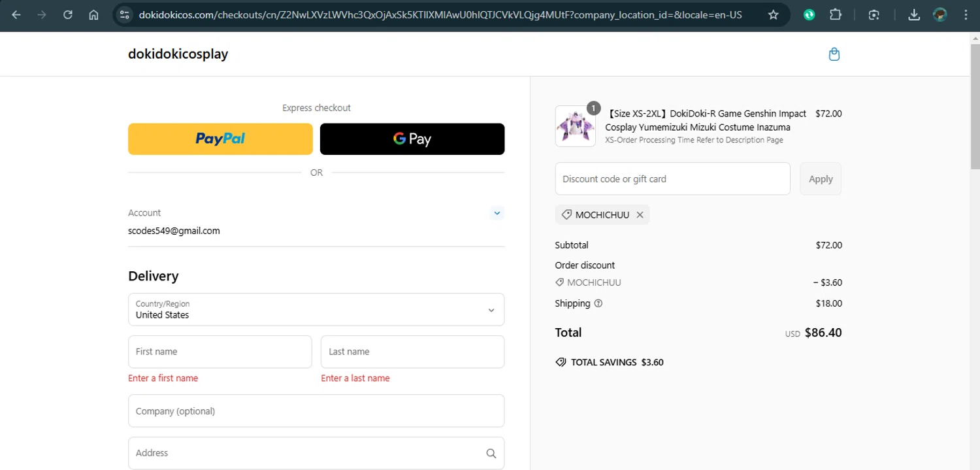The height and width of the screenshot is (470, 980).
Task: Click the address search magnifier icon
Action: pyautogui.click(x=491, y=453)
